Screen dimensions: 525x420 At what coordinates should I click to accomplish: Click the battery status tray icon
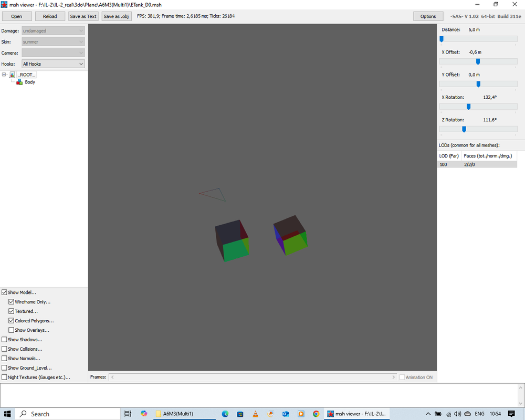coord(438,414)
